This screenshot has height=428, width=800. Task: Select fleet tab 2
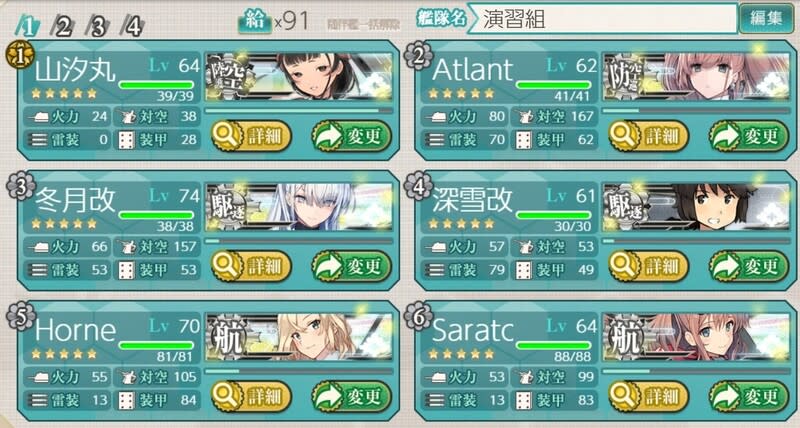tap(63, 26)
